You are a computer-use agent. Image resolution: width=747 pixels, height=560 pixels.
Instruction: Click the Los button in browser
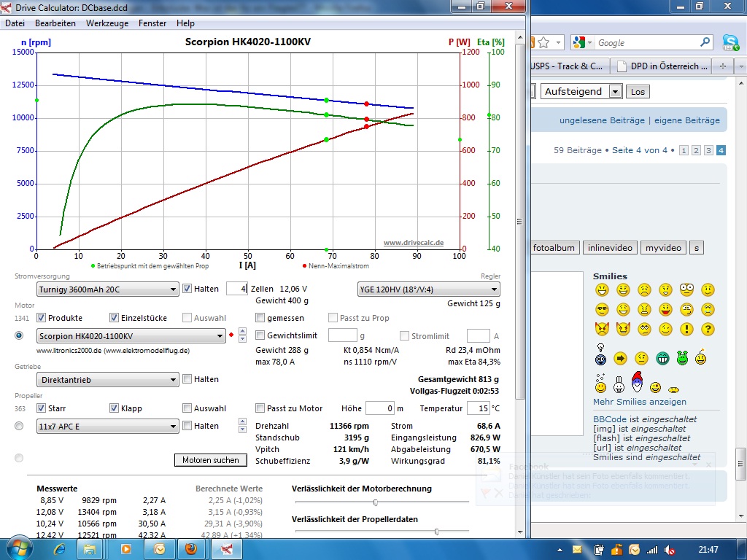coord(638,92)
